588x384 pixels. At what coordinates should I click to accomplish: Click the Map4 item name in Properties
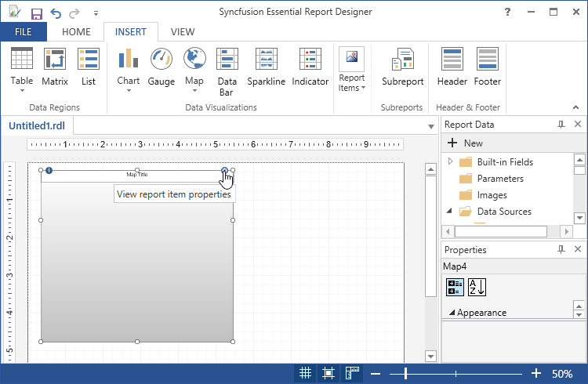coord(455,266)
